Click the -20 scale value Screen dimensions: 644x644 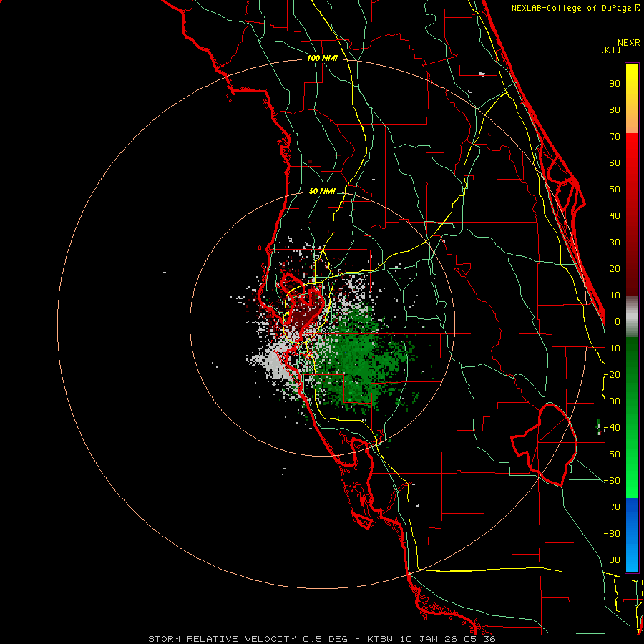(612, 375)
